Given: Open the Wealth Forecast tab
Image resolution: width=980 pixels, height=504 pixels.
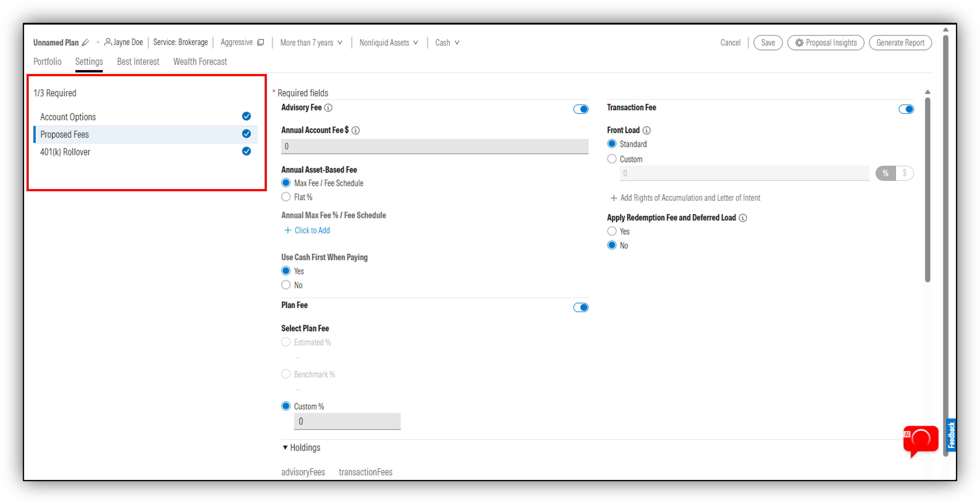Looking at the screenshot, I should 200,62.
